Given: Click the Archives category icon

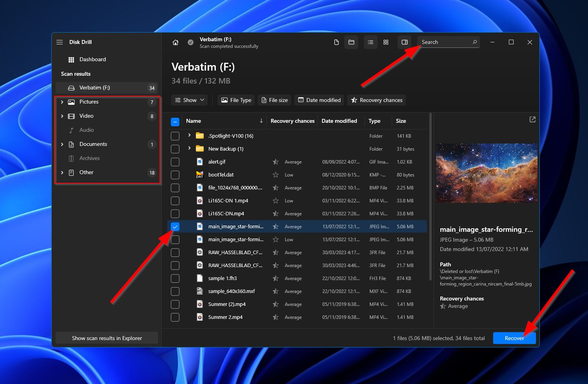Looking at the screenshot, I should (71, 158).
